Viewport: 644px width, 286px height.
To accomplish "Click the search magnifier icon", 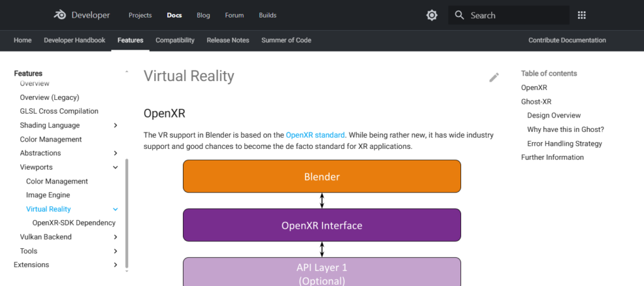I will 460,15.
